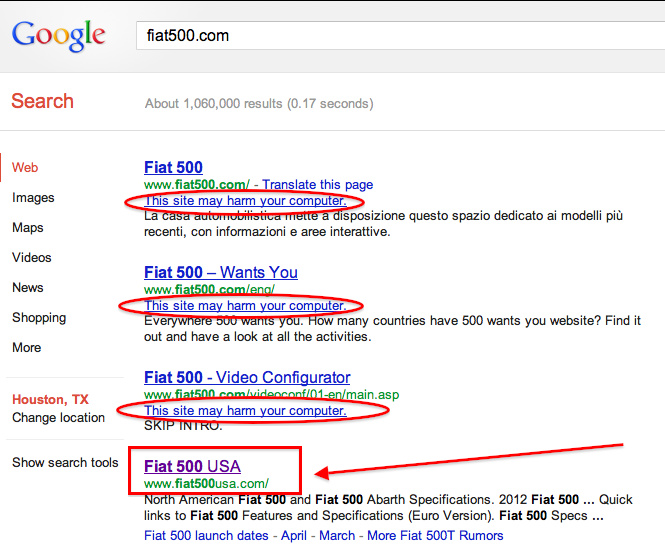Focus the search box containing fiat500.com

pos(400,36)
